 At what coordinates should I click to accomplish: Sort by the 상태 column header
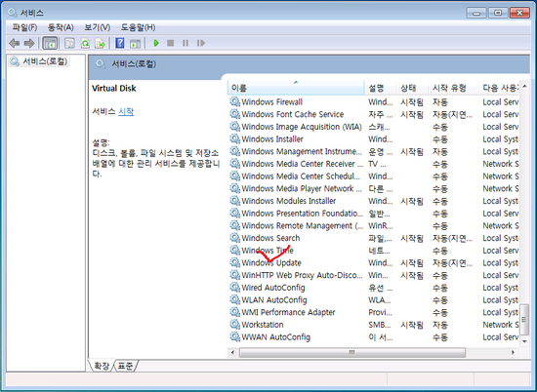[412, 88]
